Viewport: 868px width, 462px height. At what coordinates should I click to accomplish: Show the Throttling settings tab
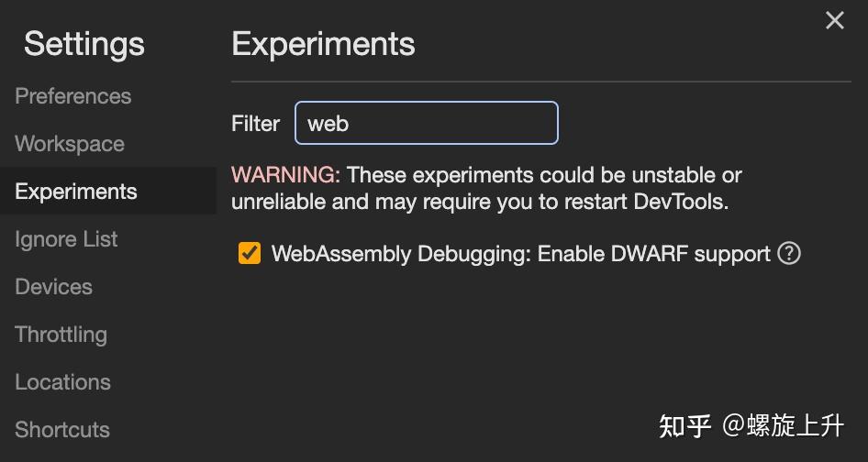pos(61,335)
